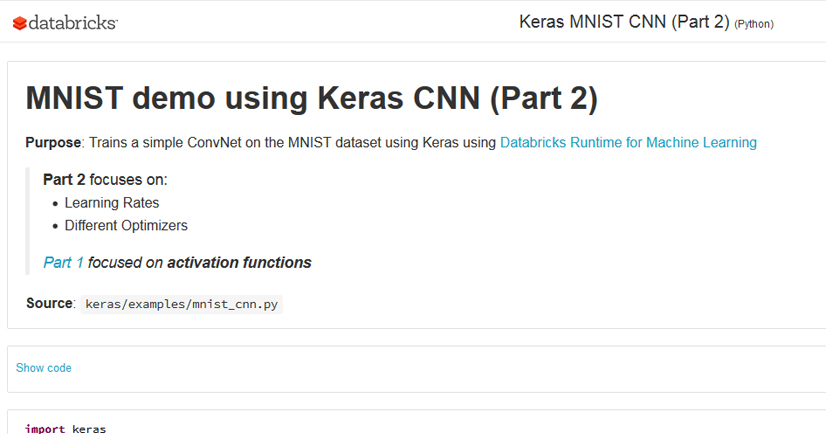Click the red Databricks logo icon
This screenshot has width=826, height=434.
(x=19, y=22)
